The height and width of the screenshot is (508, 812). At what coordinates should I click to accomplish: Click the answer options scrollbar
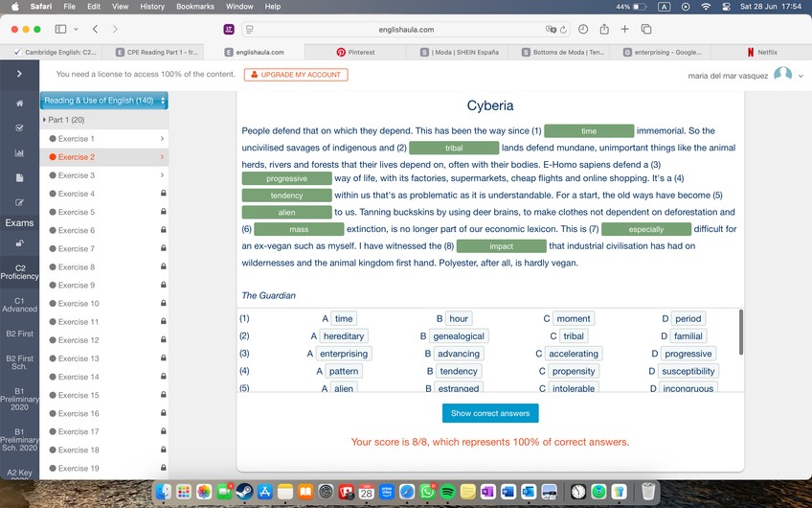pos(740,333)
